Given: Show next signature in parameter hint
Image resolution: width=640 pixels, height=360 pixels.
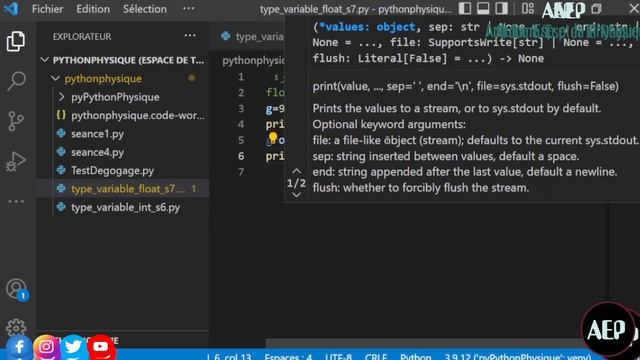Looking at the screenshot, I should click(297, 195).
